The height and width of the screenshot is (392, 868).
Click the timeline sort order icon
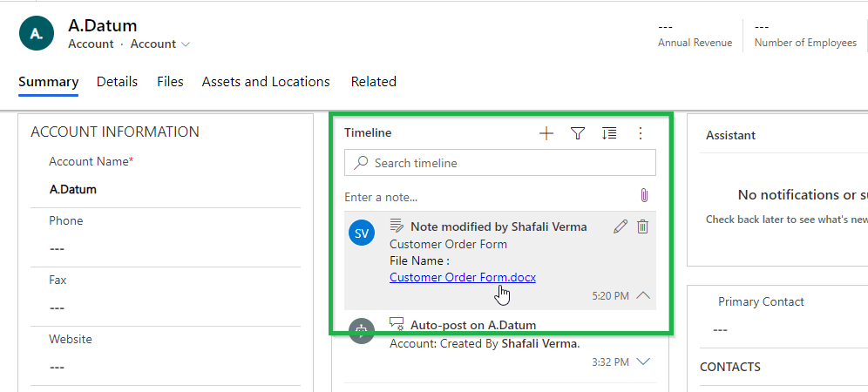[609, 133]
